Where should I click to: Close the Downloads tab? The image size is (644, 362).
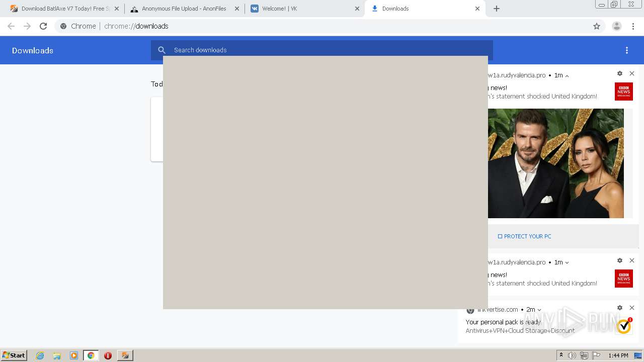(x=477, y=9)
